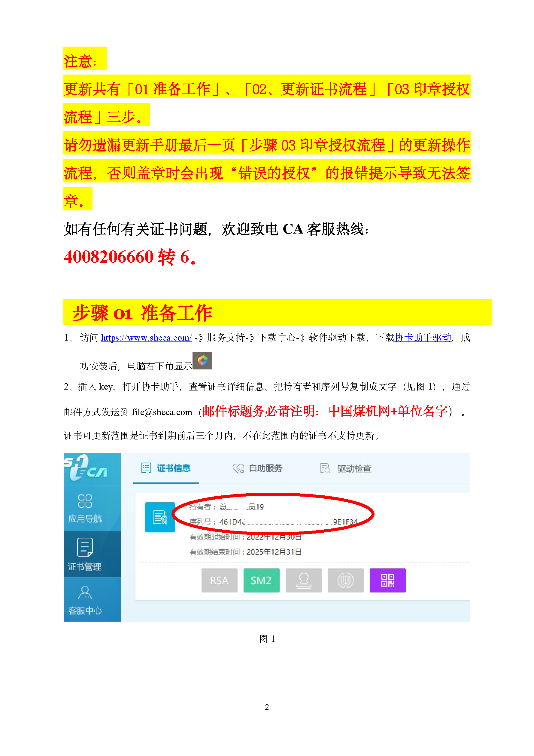Click the blue certificate icon
This screenshot has height=756, width=534.
(160, 517)
